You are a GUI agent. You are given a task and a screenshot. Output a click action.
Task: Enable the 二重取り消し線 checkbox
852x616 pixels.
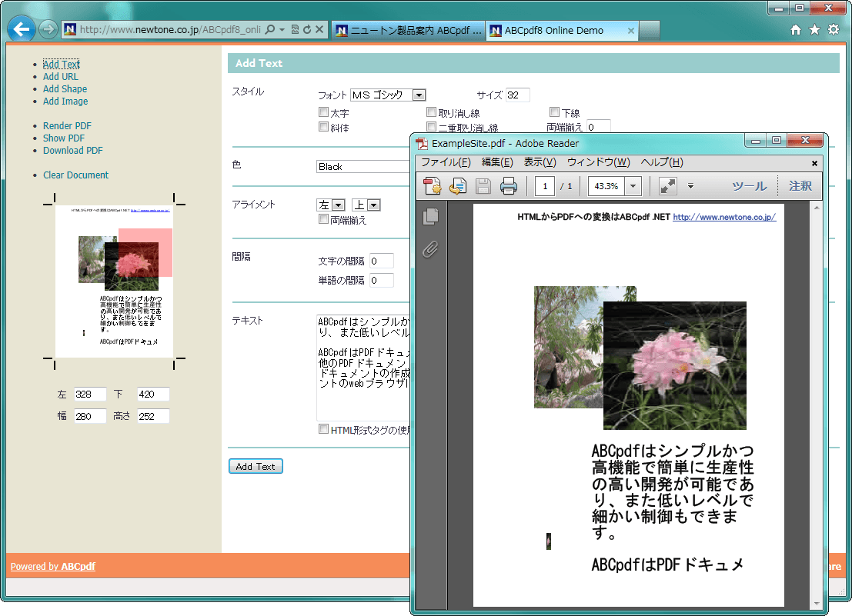tap(432, 126)
